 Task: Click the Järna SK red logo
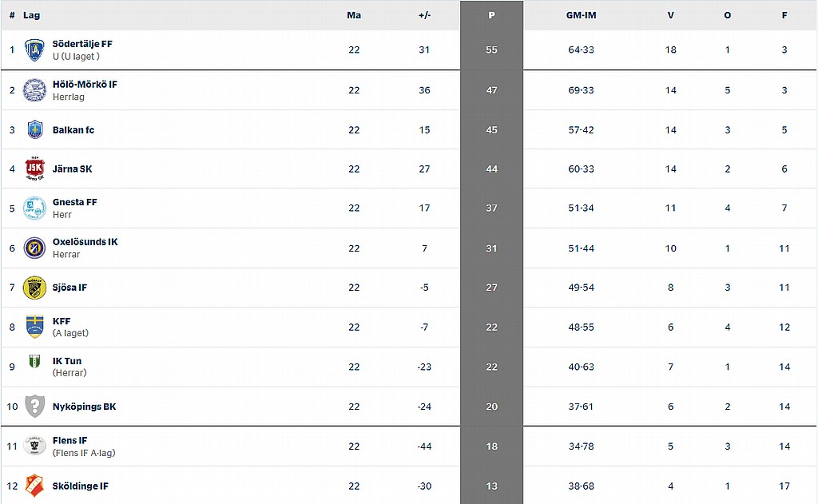point(34,169)
